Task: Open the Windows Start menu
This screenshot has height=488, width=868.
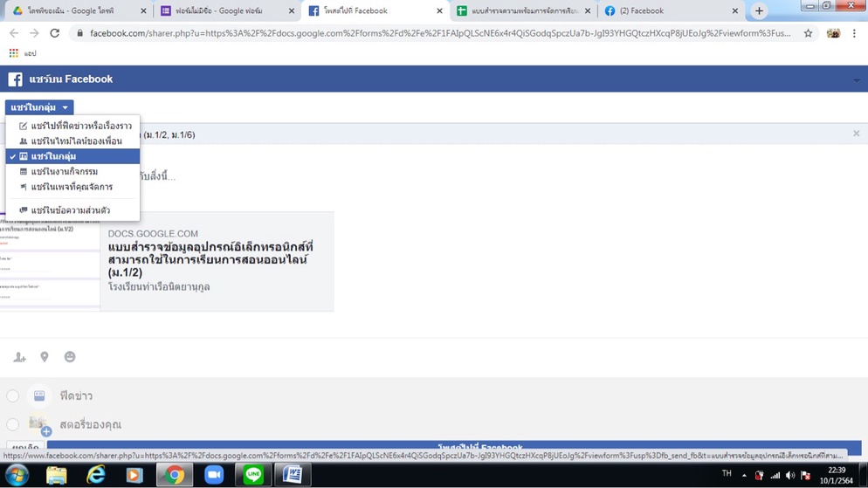Action: [x=17, y=475]
